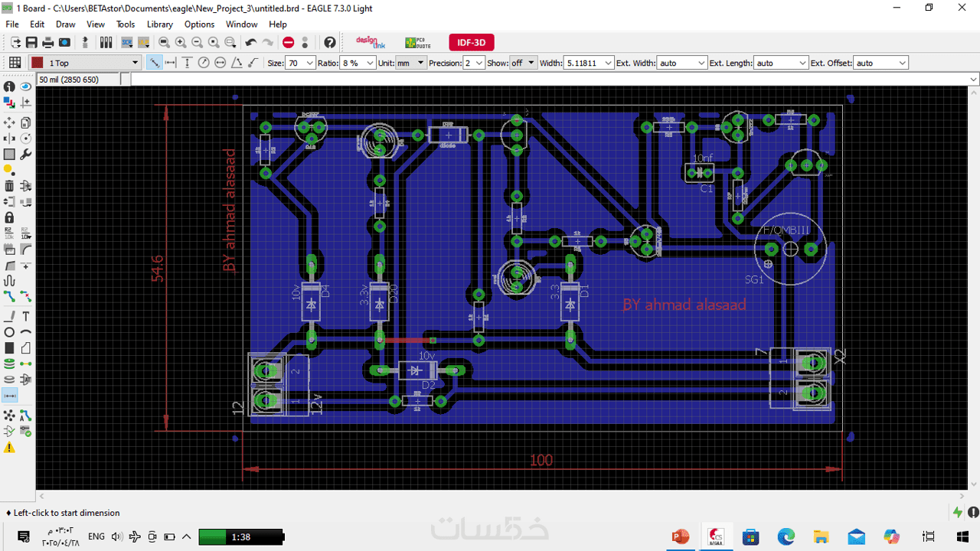980x551 pixels.
Task: Click the Undo arrow icon
Action: coord(250,43)
